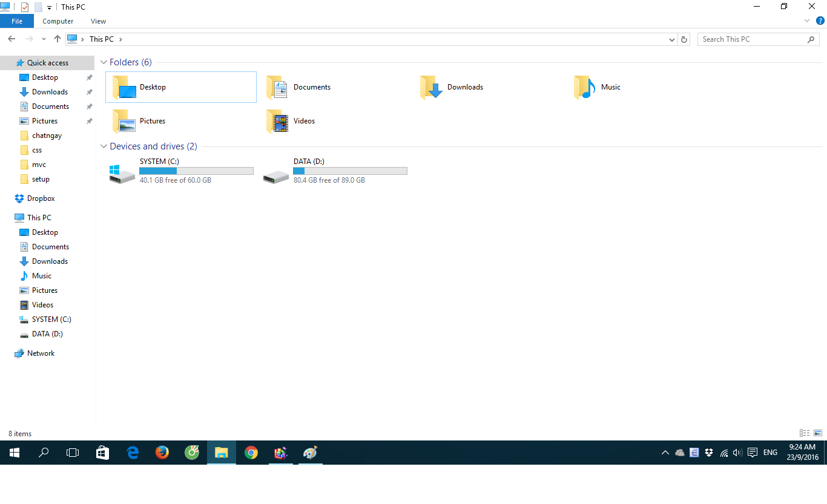Click the Up directory arrow
The height and width of the screenshot is (504, 827).
pyautogui.click(x=58, y=39)
